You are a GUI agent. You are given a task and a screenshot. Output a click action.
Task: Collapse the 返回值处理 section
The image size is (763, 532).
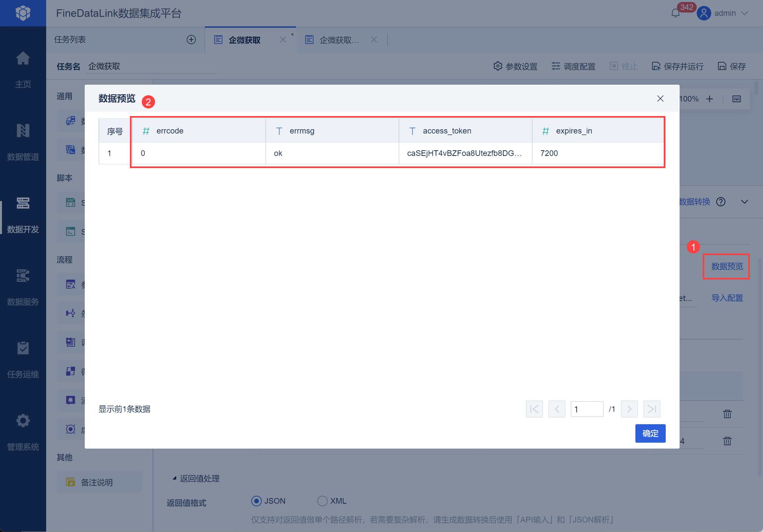pos(175,478)
